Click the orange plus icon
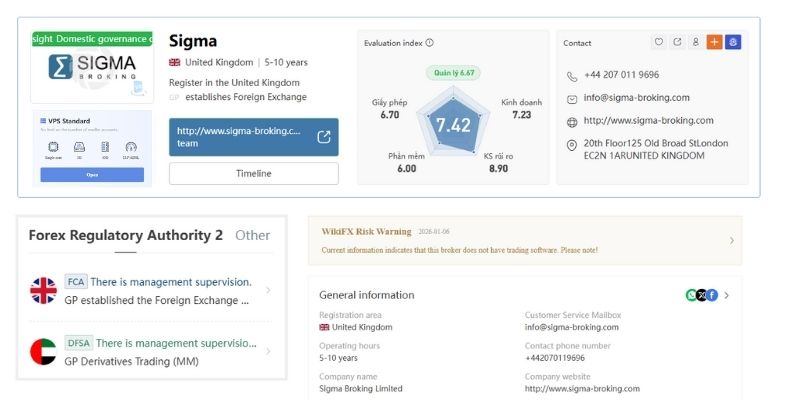Screen dimensions: 800x400 point(714,42)
